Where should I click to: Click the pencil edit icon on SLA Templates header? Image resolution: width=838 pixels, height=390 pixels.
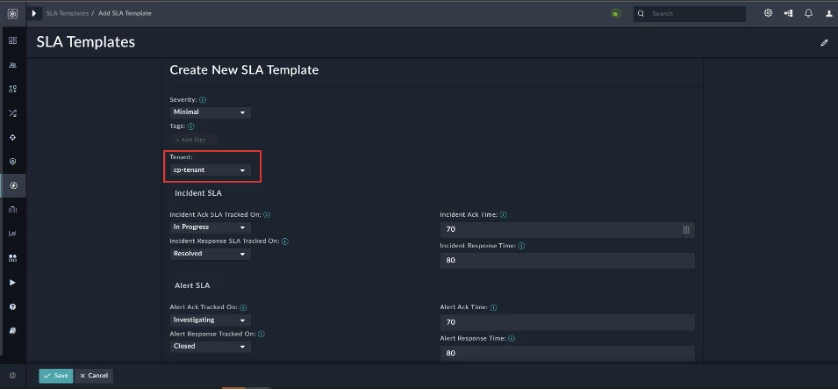click(x=824, y=43)
